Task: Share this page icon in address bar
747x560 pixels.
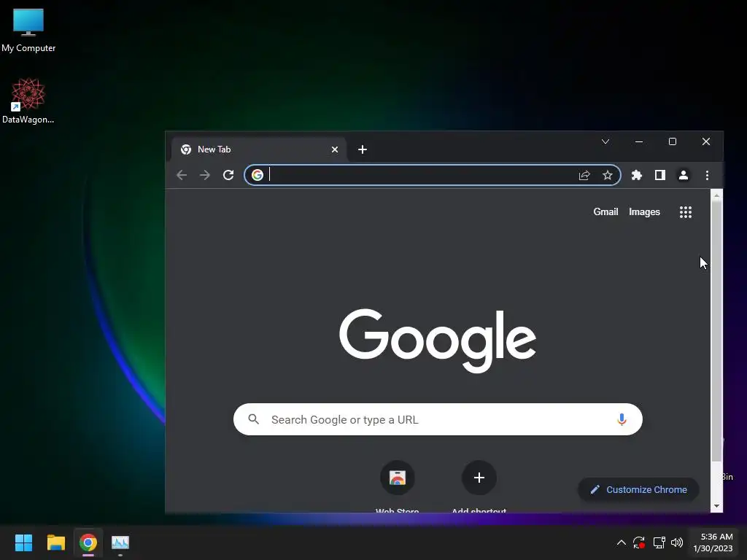Action: (584, 175)
